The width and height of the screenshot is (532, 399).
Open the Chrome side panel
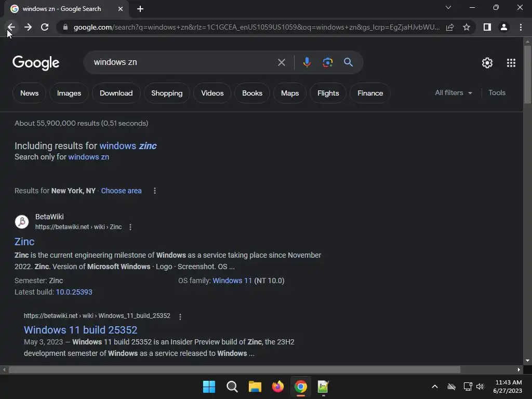tap(487, 27)
